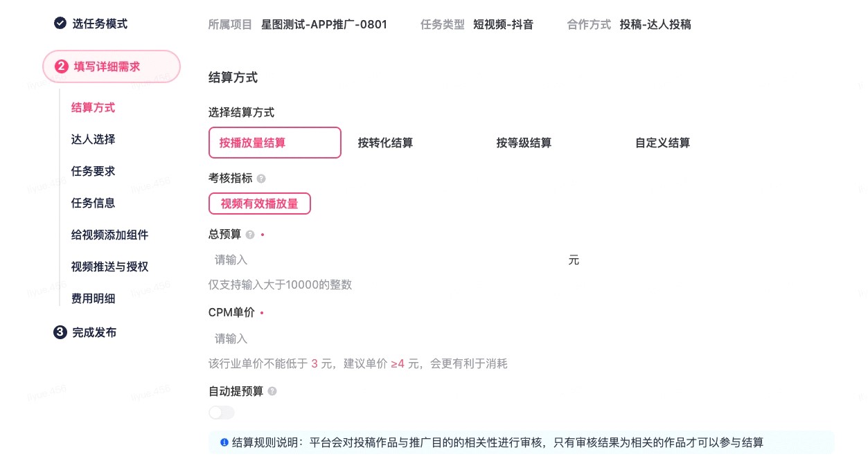Go to 任务要求 in the sidebar
This screenshot has width=868, height=470.
[94, 171]
